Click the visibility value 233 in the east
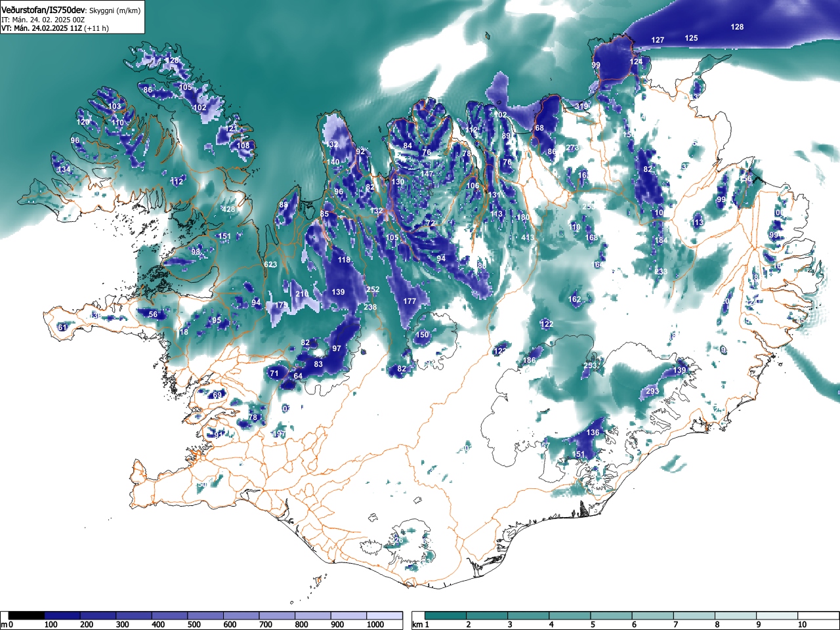The height and width of the screenshot is (630, 840). click(661, 272)
